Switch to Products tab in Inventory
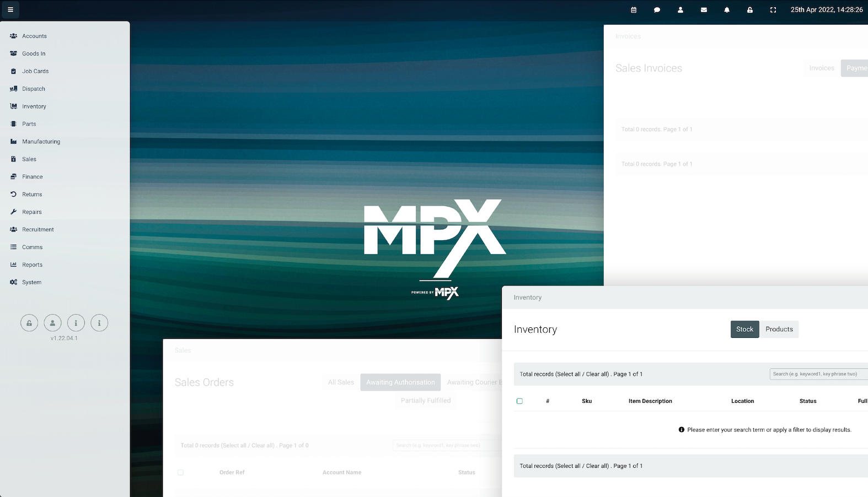Image resolution: width=868 pixels, height=497 pixels. point(779,329)
